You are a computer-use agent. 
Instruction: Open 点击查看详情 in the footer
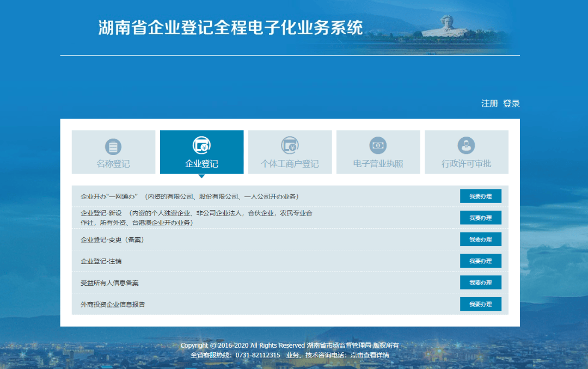point(371,355)
